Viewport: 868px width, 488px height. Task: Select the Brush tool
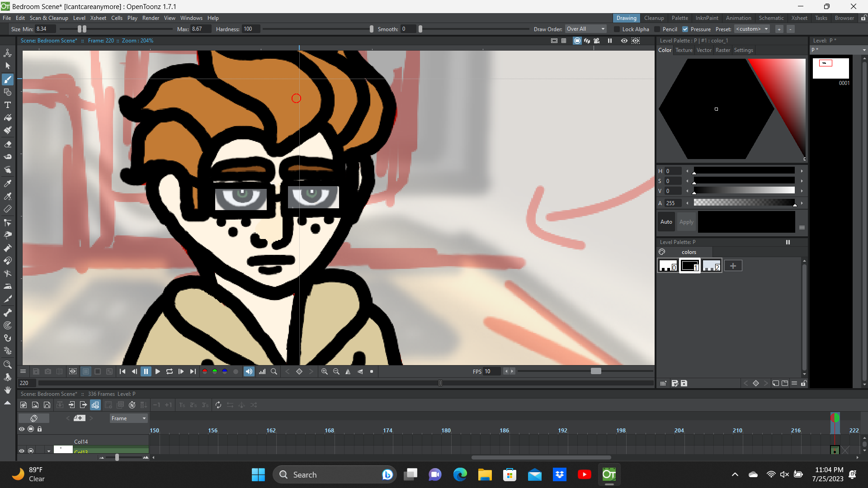(8, 80)
